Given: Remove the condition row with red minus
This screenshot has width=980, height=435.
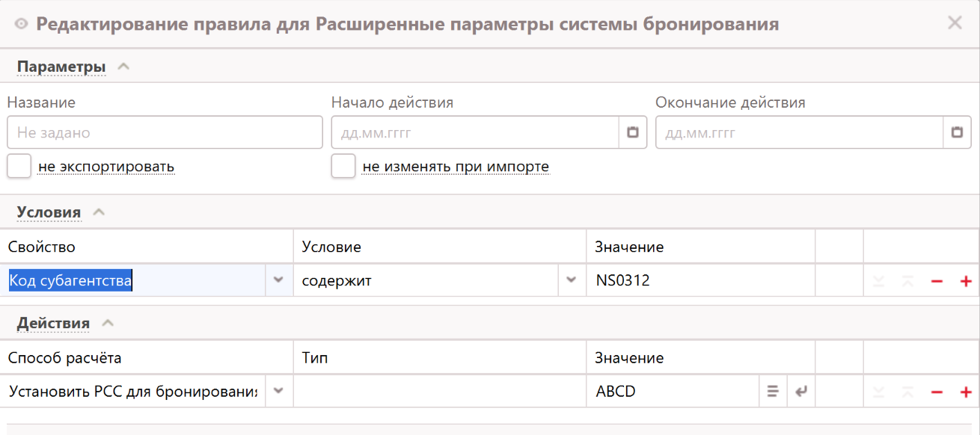Looking at the screenshot, I should pyautogui.click(x=937, y=281).
